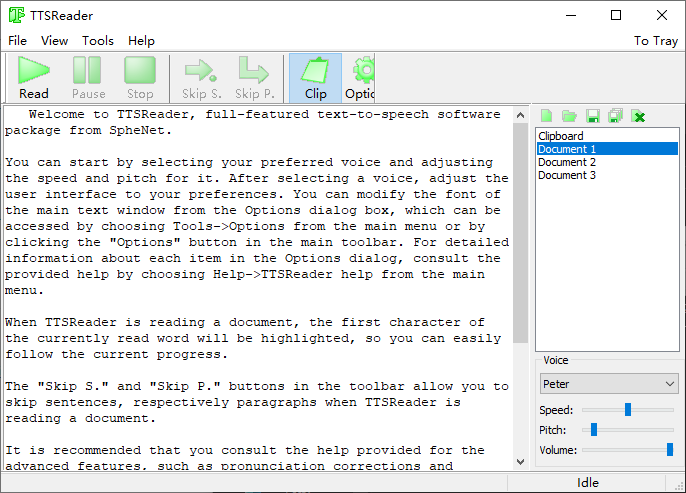The width and height of the screenshot is (686, 493).
Task: Save the document with the floppy disk icon
Action: tap(592, 117)
